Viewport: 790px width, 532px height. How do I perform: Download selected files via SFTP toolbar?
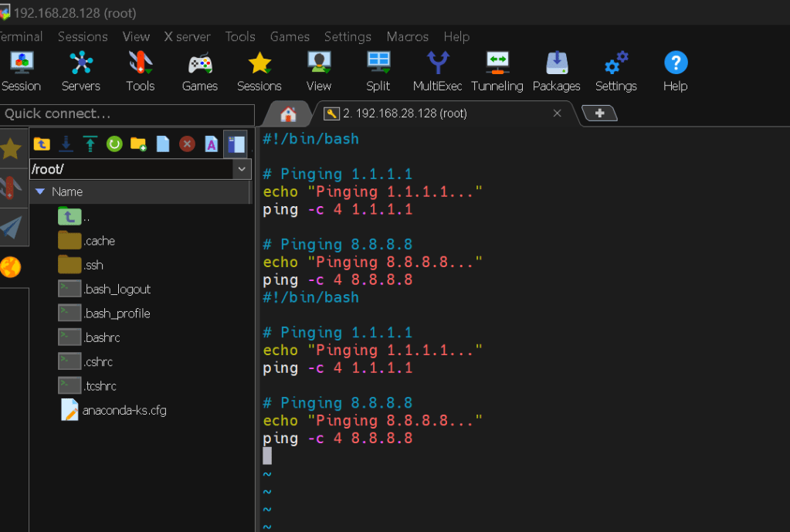pos(66,144)
